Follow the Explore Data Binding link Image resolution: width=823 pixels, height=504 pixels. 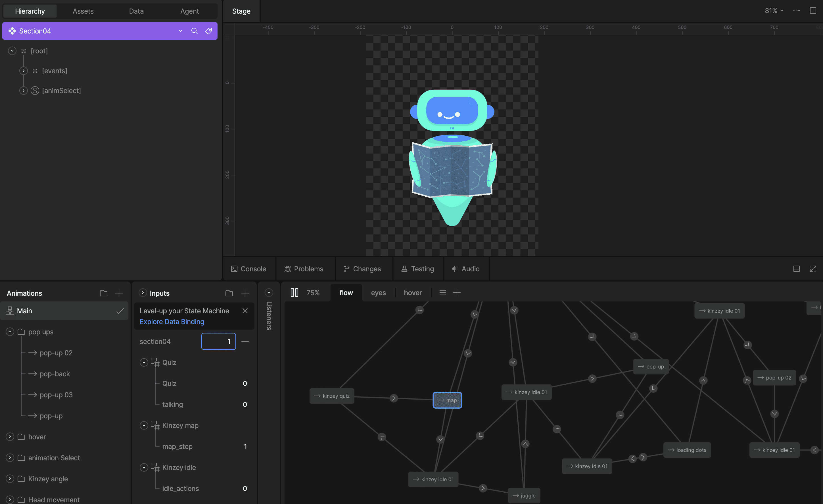coord(172,322)
